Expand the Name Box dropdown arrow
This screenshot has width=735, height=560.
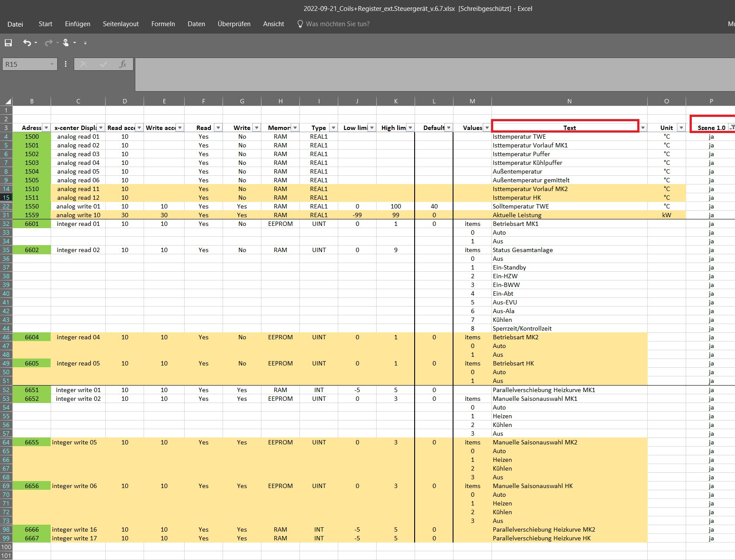point(52,64)
